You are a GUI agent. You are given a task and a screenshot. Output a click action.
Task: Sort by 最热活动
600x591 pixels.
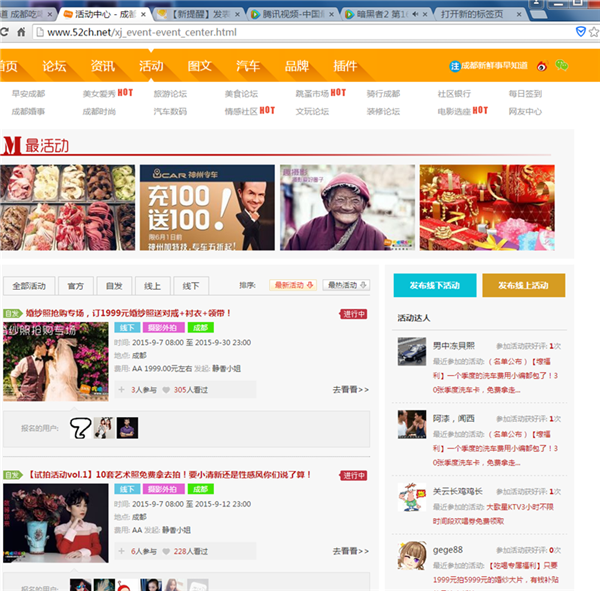[346, 285]
